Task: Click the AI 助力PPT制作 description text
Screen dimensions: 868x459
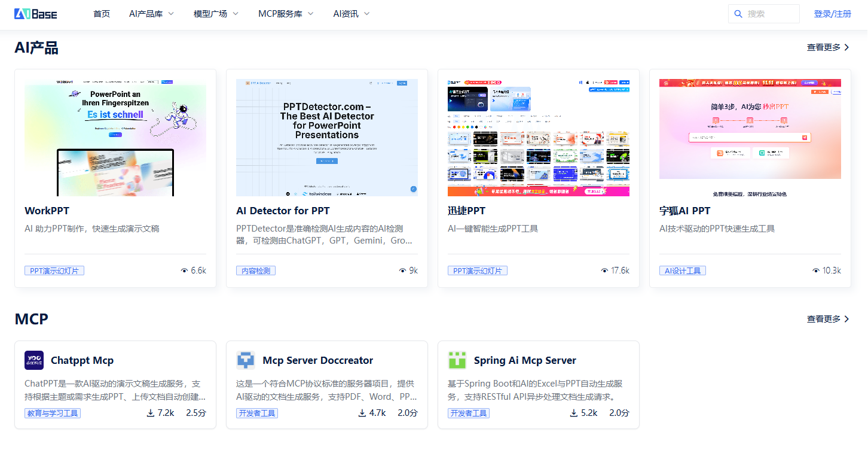Action: coord(92,229)
